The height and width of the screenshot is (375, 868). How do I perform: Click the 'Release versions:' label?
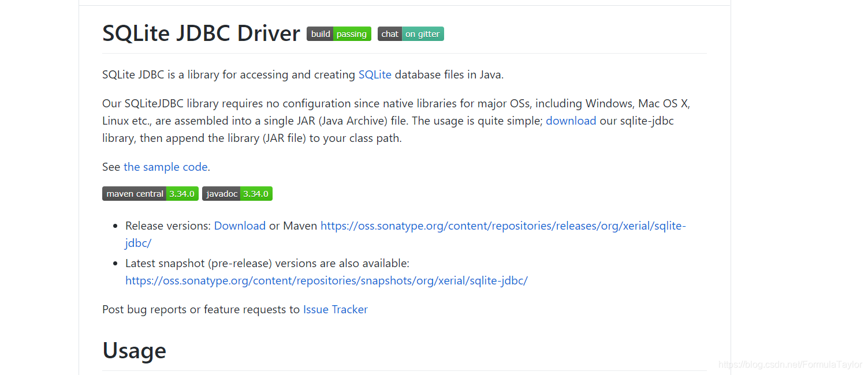[x=168, y=226]
